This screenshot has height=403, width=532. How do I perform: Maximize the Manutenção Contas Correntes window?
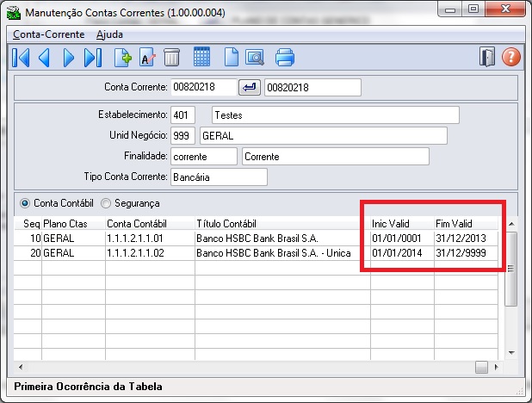tap(473, 9)
